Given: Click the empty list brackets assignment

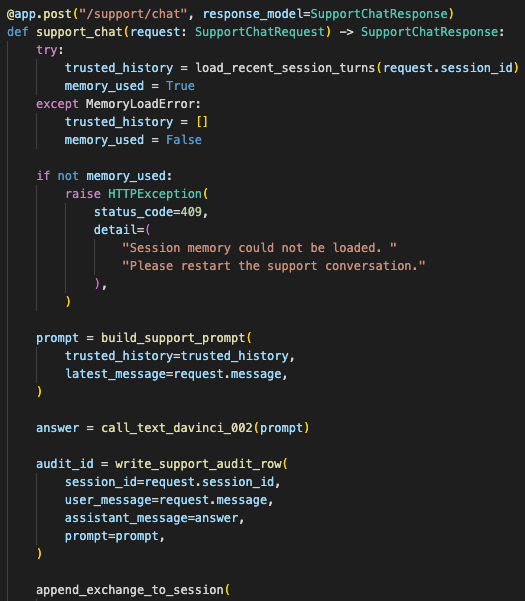Looking at the screenshot, I should 202,122.
